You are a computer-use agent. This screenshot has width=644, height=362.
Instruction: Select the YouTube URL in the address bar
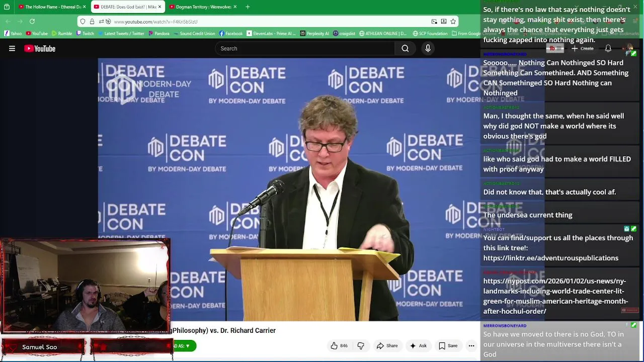155,22
